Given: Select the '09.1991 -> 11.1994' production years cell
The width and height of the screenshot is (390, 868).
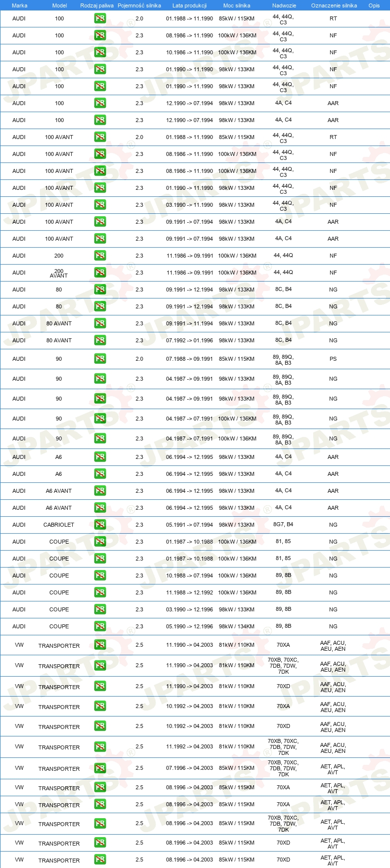Looking at the screenshot, I should [x=190, y=323].
